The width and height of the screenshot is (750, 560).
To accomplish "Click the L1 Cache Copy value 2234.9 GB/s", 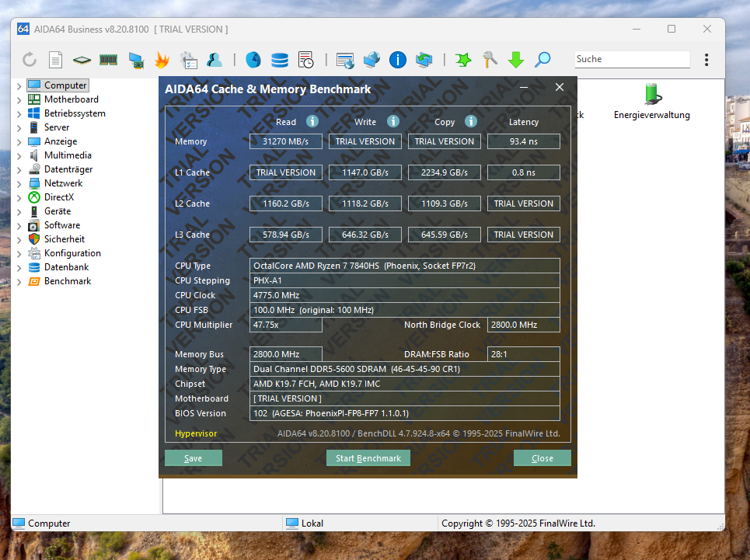I will (445, 172).
